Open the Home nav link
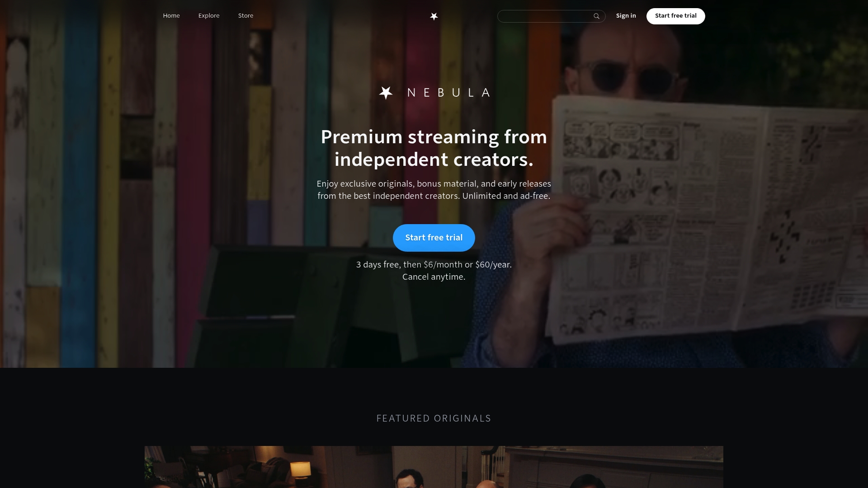Image resolution: width=868 pixels, height=488 pixels. point(171,16)
